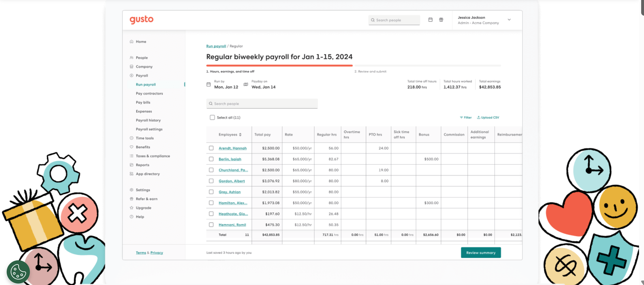Open employee Berlin, Isaiah link
The height and width of the screenshot is (285, 644).
pyautogui.click(x=230, y=159)
